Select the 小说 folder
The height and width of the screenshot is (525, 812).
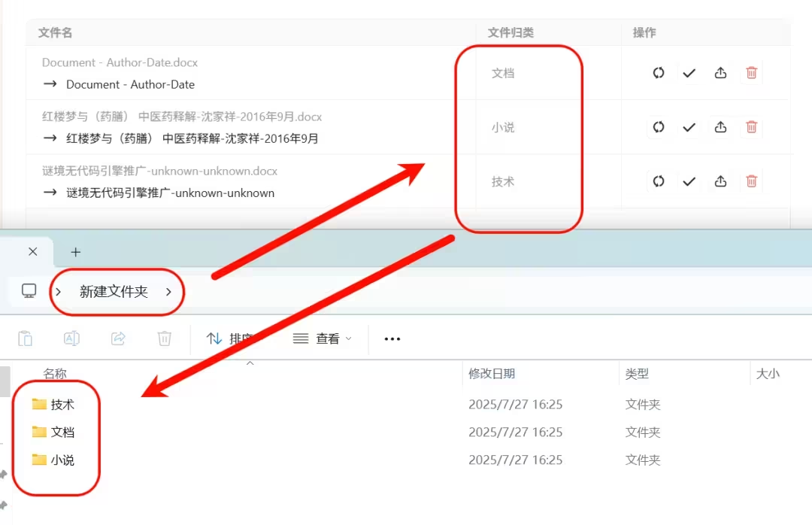53,460
